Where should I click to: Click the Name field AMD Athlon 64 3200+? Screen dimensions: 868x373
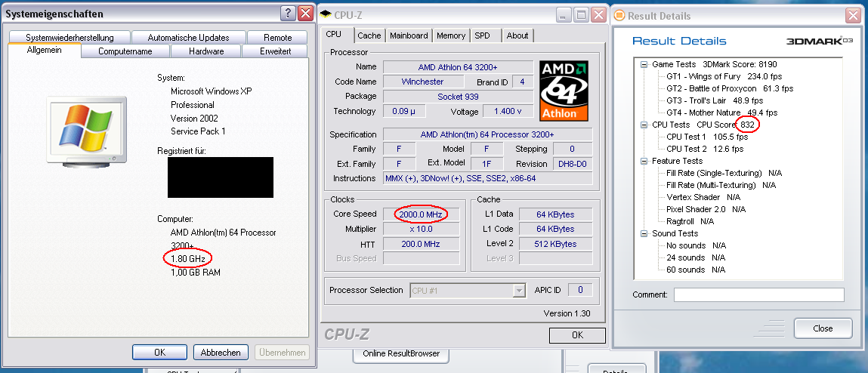click(x=458, y=67)
